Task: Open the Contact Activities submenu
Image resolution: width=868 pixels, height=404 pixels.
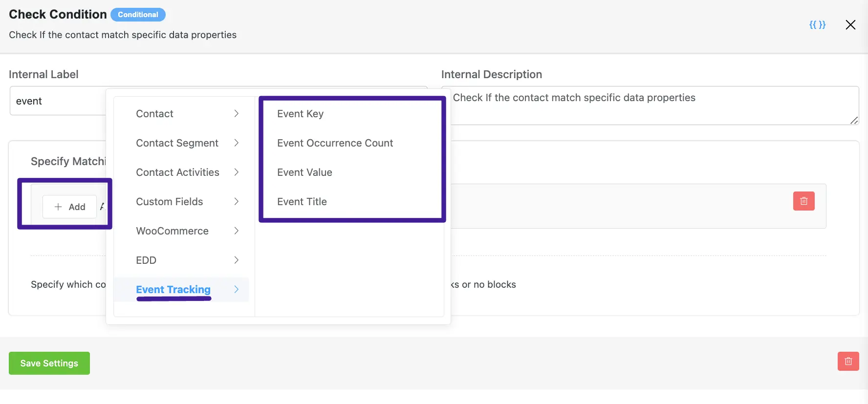Action: (x=181, y=172)
